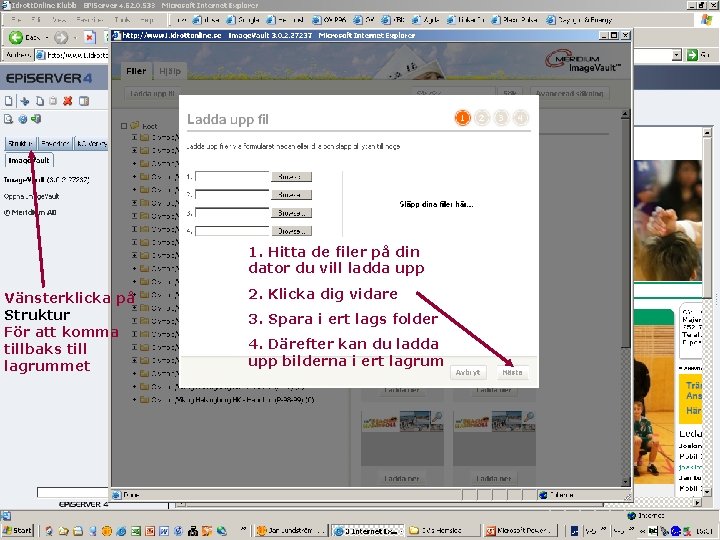Click the copy page icon in EPiServer toolbar
This screenshot has height=540, width=720.
[x=40, y=101]
